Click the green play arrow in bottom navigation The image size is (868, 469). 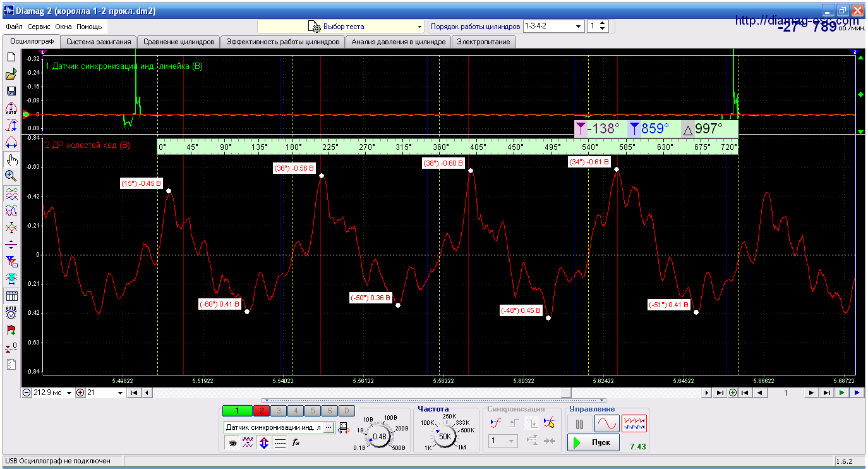click(x=842, y=393)
